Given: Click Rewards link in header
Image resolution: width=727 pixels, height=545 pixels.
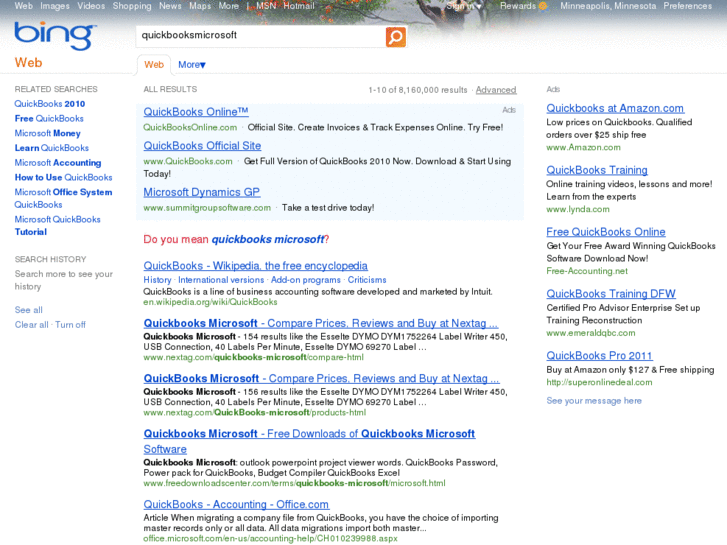Looking at the screenshot, I should (x=517, y=6).
